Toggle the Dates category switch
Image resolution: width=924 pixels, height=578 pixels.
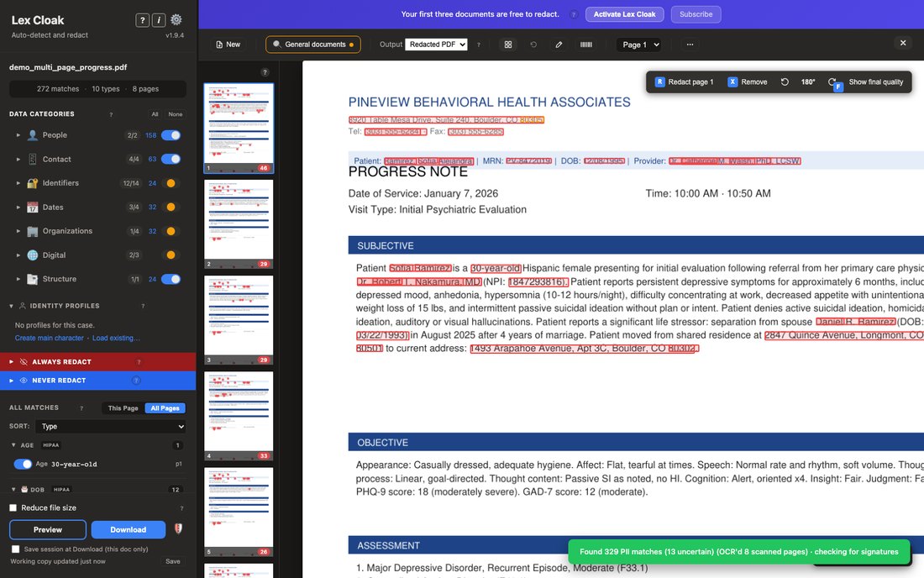[171, 207]
